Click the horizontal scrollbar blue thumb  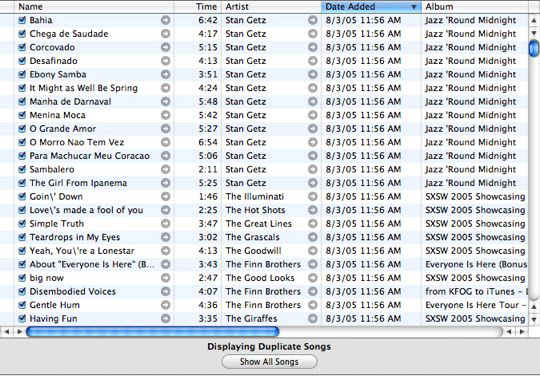[x=153, y=332]
